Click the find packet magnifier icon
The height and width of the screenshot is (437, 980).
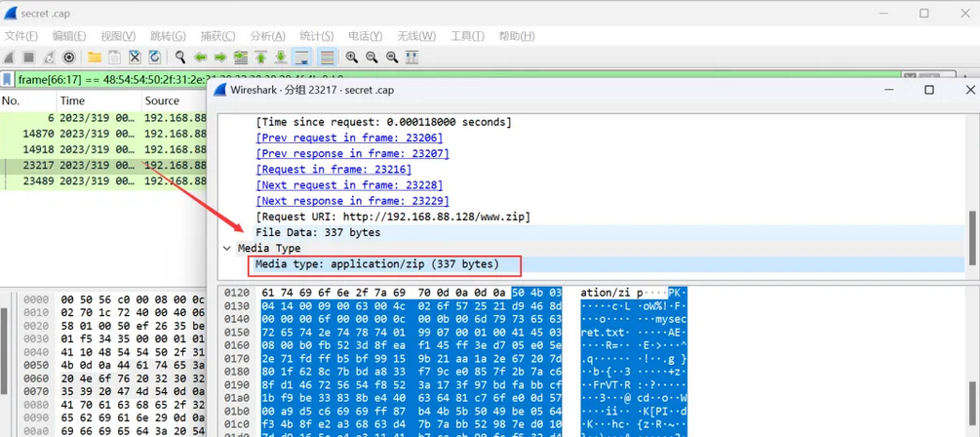pyautogui.click(x=180, y=58)
